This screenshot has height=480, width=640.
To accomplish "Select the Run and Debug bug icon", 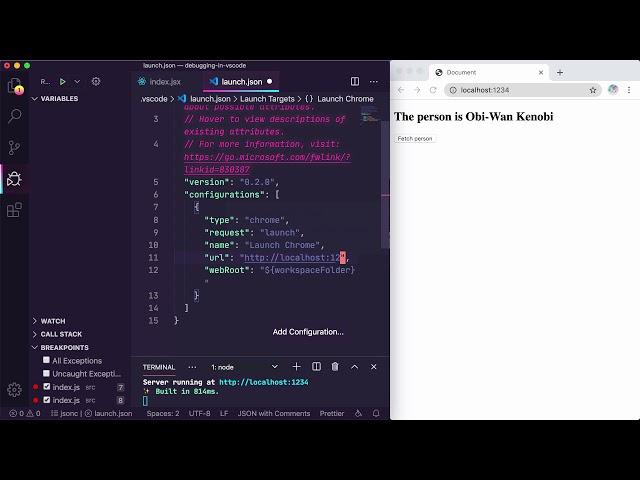I will coord(14,179).
